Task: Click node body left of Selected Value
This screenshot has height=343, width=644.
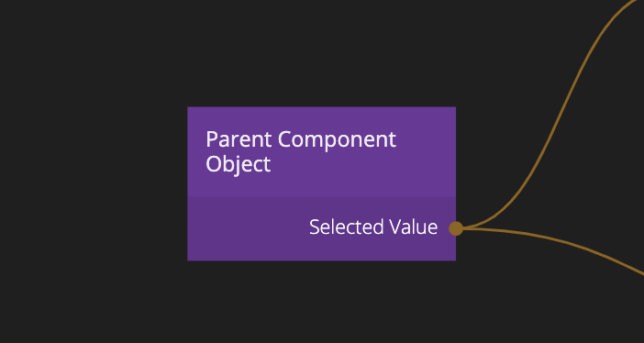Action: (247, 228)
